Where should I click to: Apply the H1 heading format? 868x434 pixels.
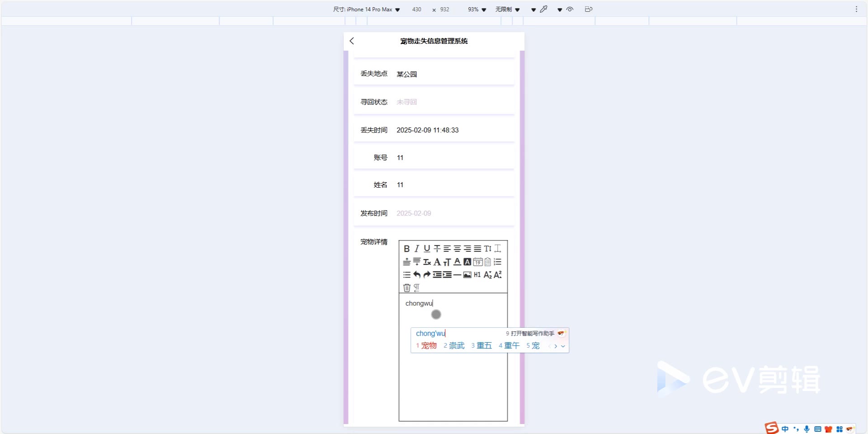[477, 275]
